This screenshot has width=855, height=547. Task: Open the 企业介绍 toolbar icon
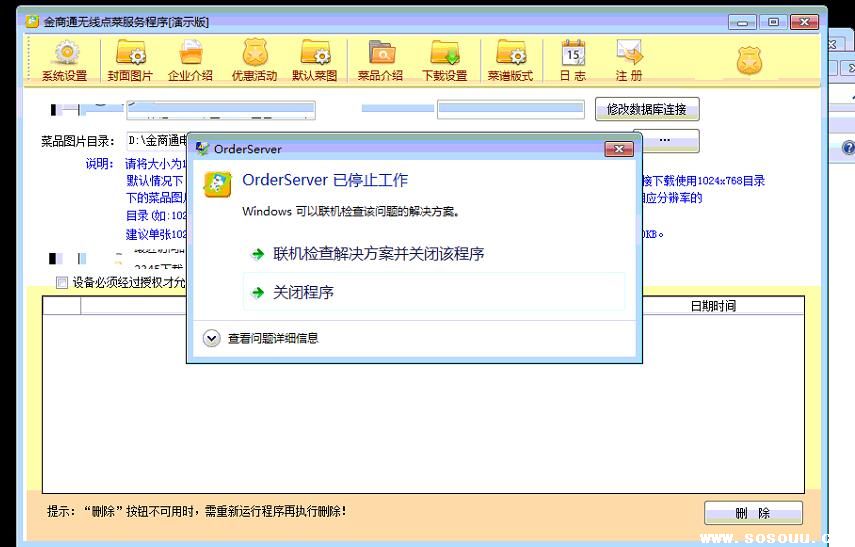pos(190,61)
